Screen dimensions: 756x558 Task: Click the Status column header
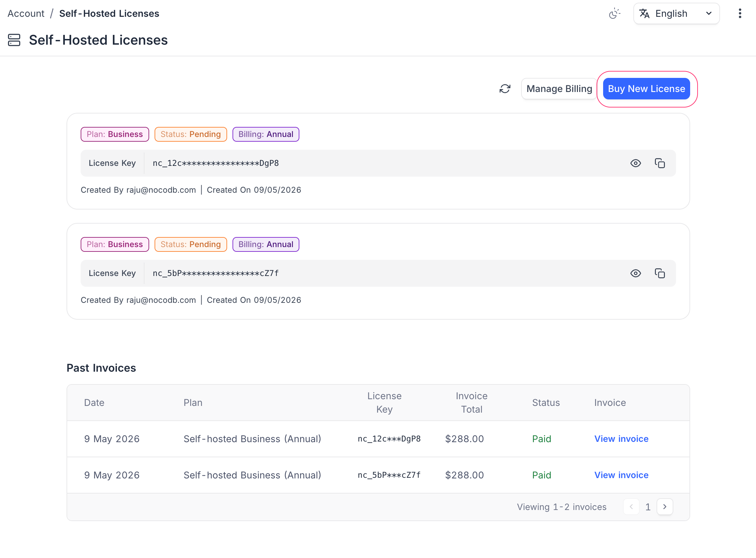(x=546, y=403)
